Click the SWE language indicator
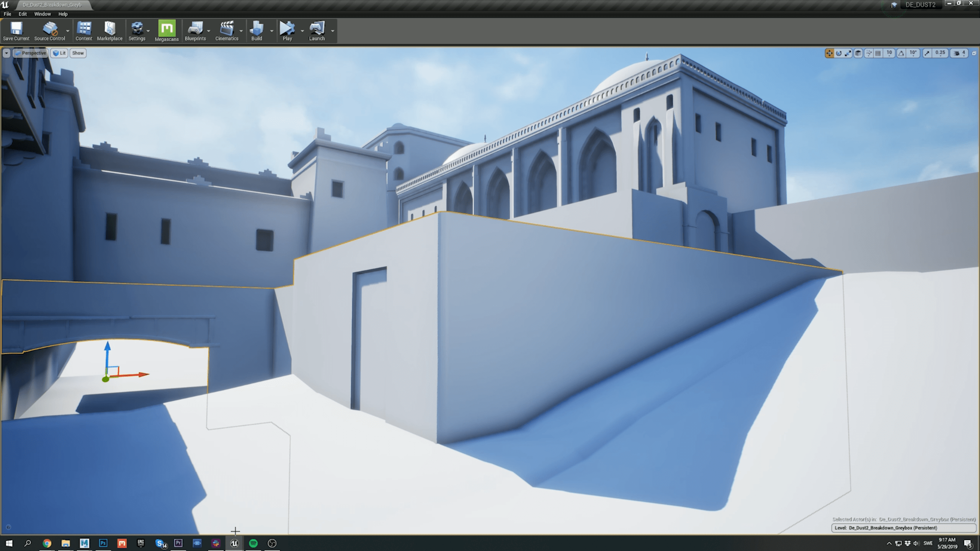980x551 pixels. [x=928, y=543]
